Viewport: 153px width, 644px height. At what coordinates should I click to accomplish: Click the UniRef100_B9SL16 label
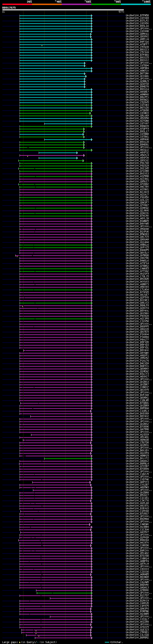pyautogui.click(x=137, y=26)
